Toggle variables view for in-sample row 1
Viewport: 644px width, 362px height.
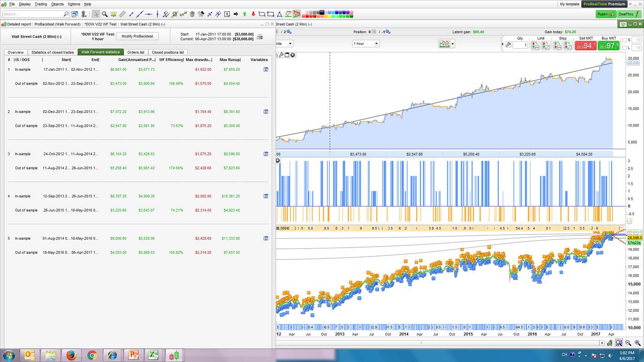[265, 69]
